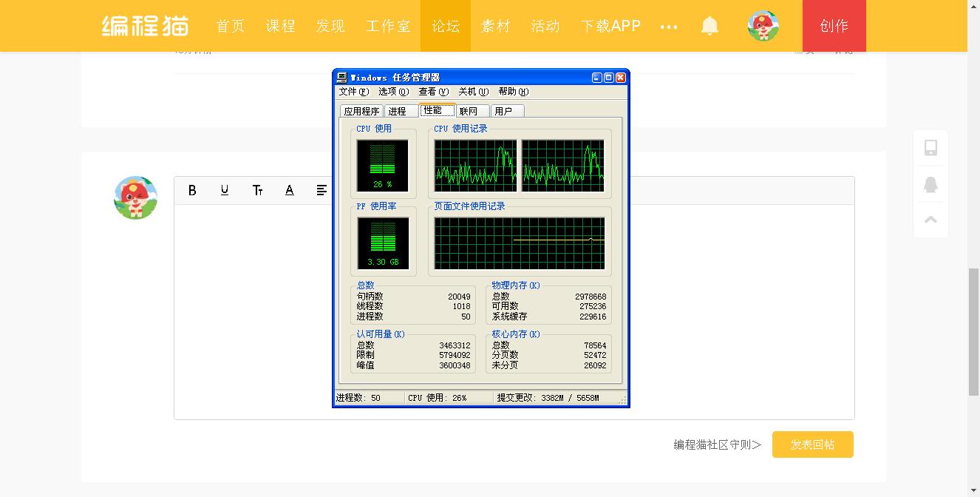The image size is (980, 497).
Task: Switch to the 进程 tab
Action: (401, 111)
